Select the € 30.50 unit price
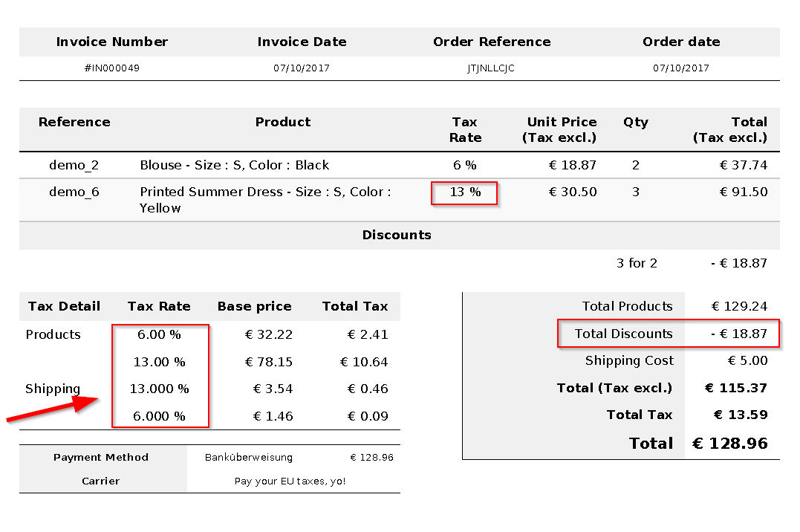Image resolution: width=800 pixels, height=532 pixels. [572, 192]
